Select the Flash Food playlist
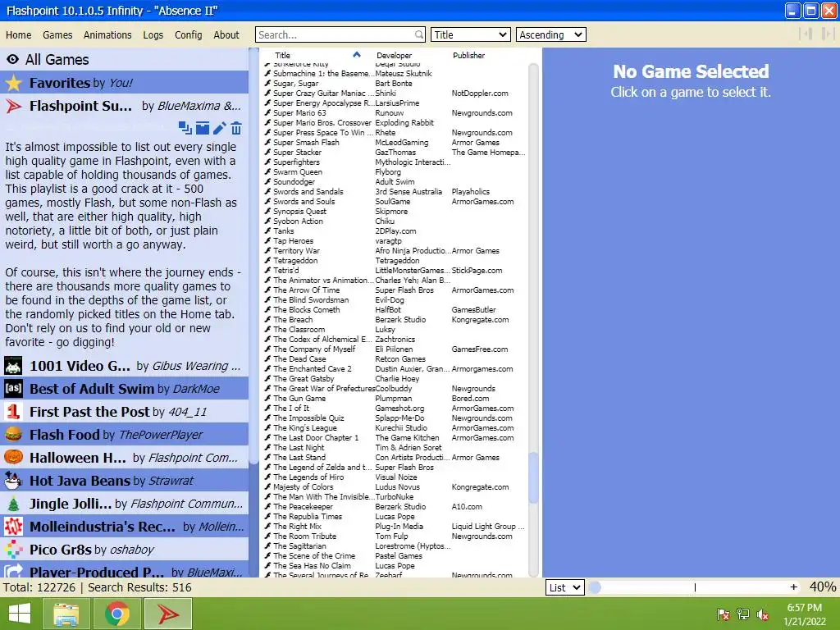The height and width of the screenshot is (630, 840). click(125, 435)
